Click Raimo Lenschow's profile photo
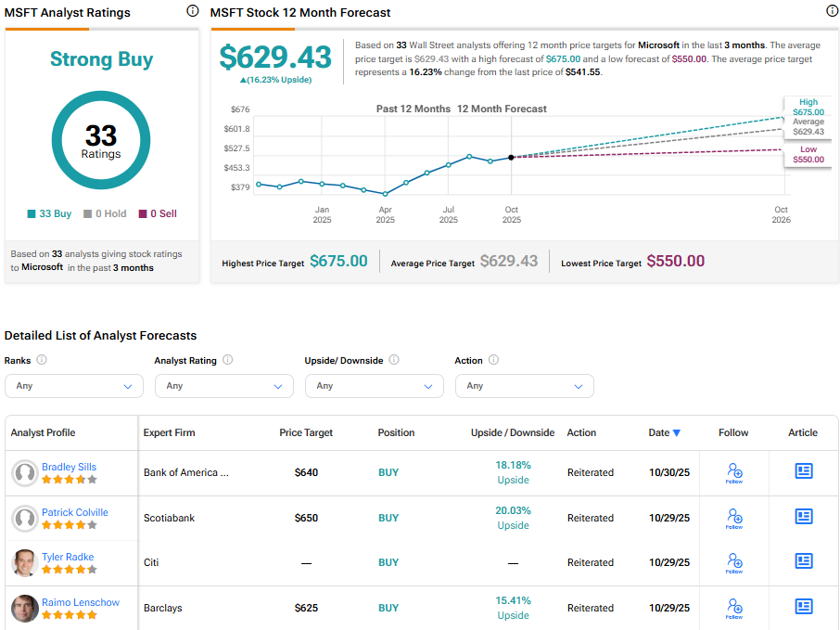The image size is (840, 630). tap(25, 608)
